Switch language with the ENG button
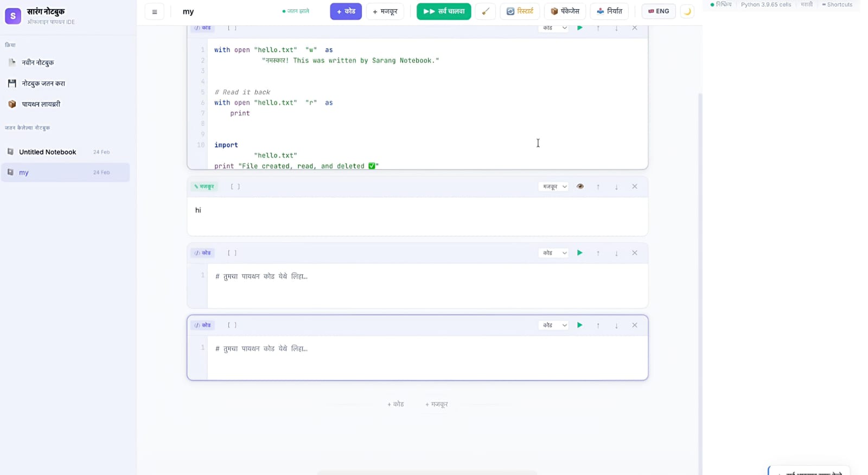This screenshot has height=475, width=868. [658, 11]
